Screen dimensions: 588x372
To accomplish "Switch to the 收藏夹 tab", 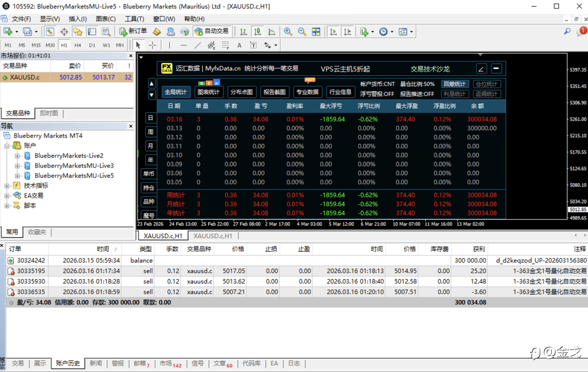I will 37,232.
